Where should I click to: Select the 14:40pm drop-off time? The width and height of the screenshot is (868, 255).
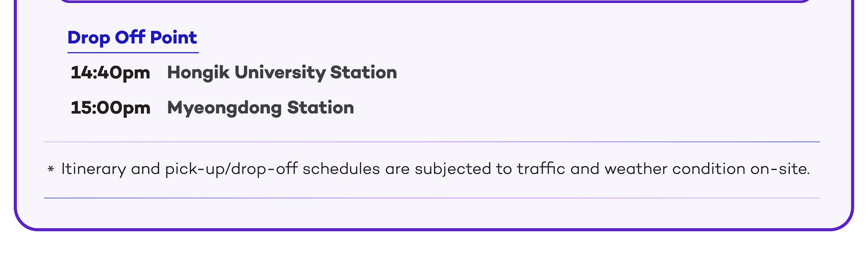110,73
